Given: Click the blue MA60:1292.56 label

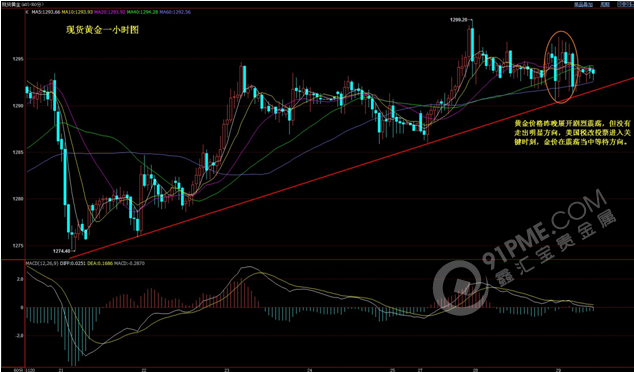Looking at the screenshot, I should (x=176, y=12).
